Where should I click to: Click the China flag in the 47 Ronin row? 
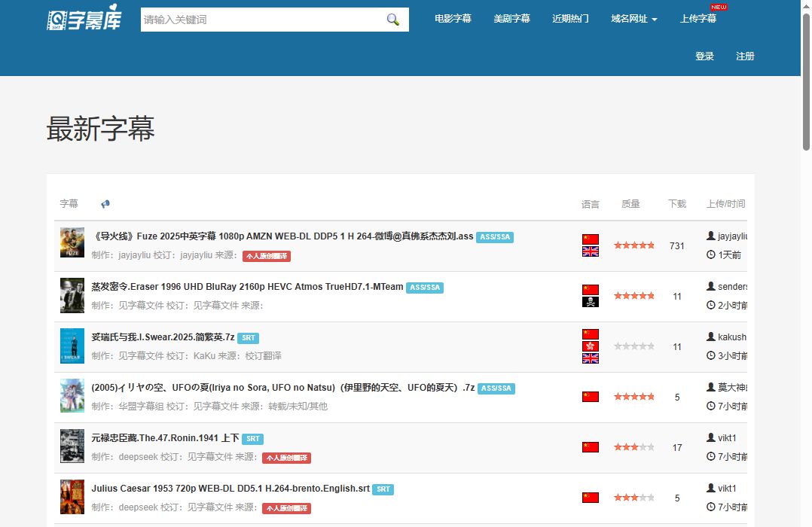coord(591,447)
